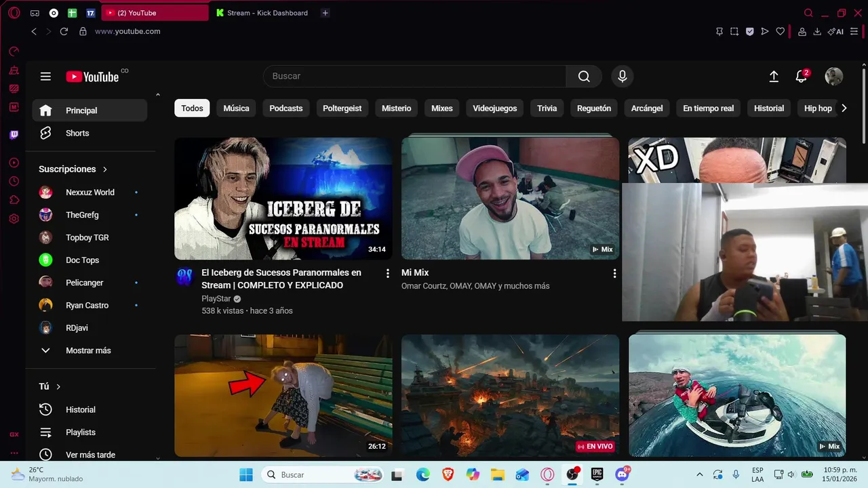The height and width of the screenshot is (488, 868).
Task: Open the account avatar menu
Action: tap(833, 77)
